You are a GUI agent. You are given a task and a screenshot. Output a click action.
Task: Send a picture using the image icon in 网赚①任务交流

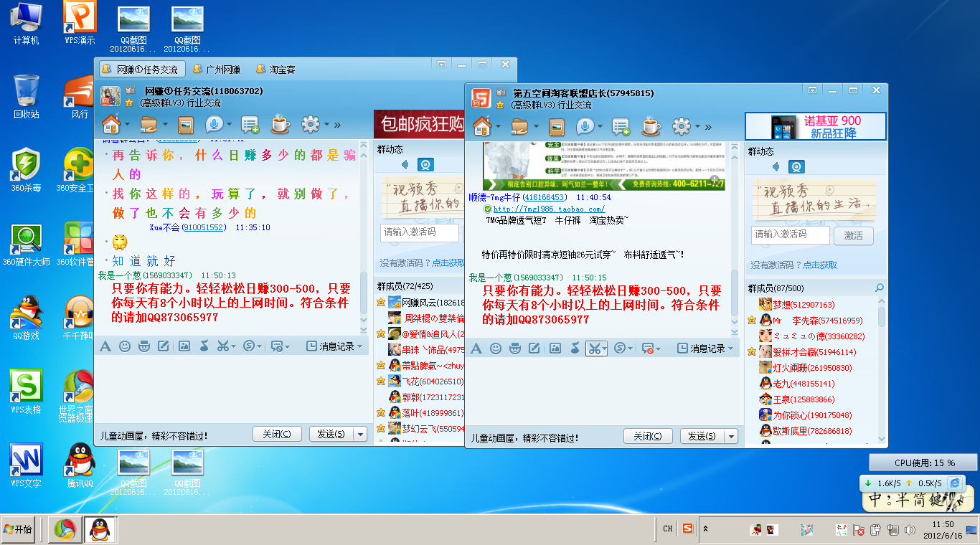[184, 346]
